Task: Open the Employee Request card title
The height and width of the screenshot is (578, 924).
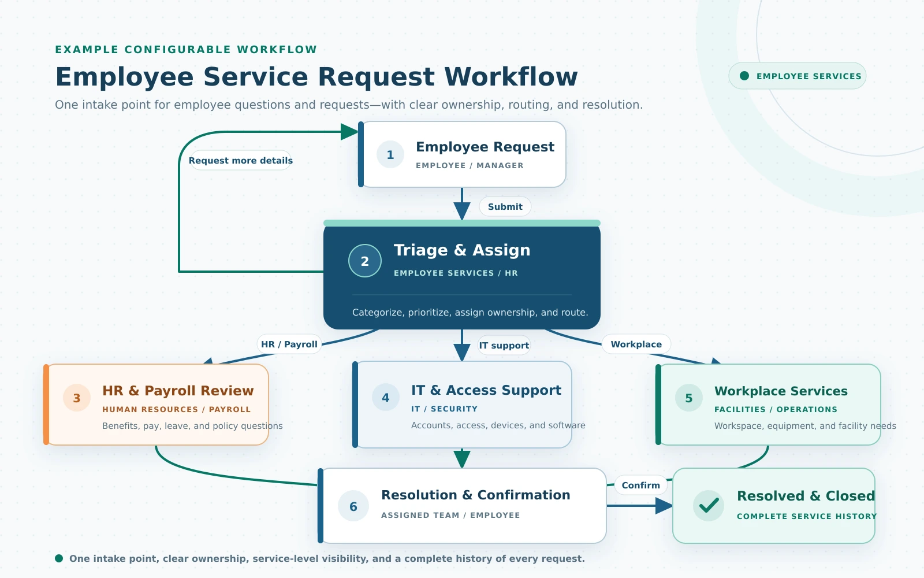Action: coord(485,147)
